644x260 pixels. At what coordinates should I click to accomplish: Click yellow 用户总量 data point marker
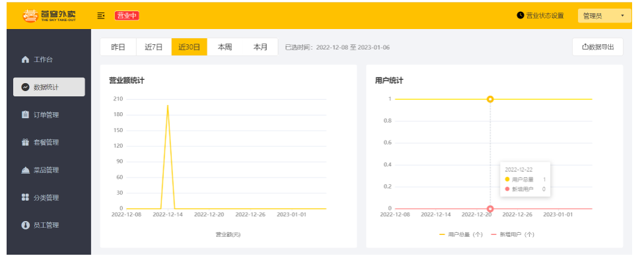coord(490,99)
